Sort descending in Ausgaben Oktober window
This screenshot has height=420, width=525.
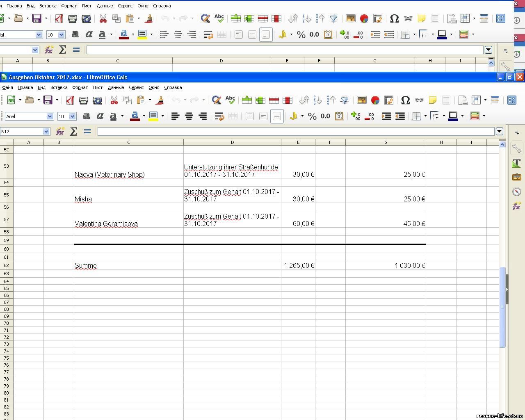331,100
